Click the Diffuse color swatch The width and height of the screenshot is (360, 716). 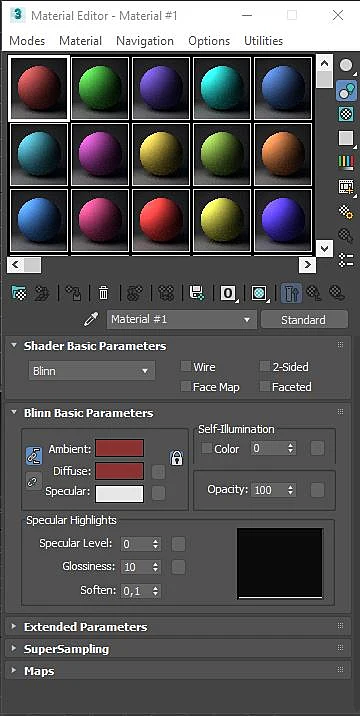pos(120,471)
